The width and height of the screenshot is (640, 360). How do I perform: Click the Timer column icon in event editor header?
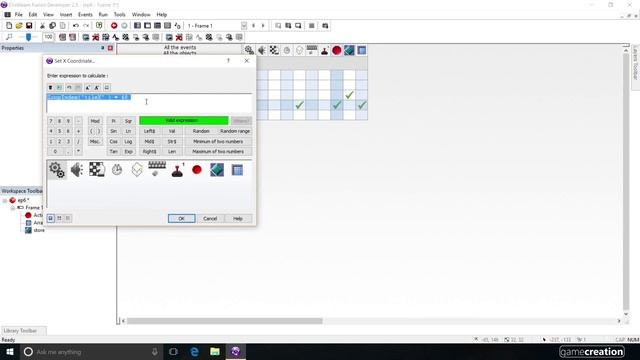pos(287,50)
